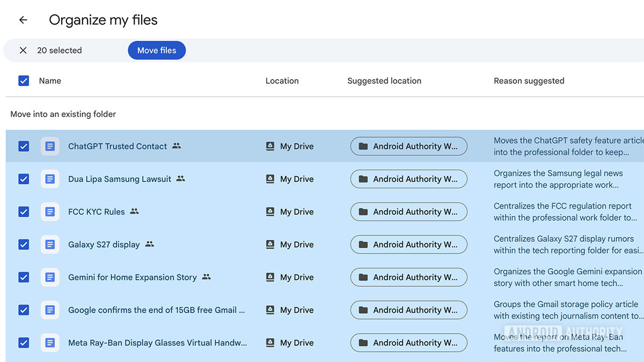Click the shared-people icon next to Galaxy S27 display

pyautogui.click(x=149, y=244)
